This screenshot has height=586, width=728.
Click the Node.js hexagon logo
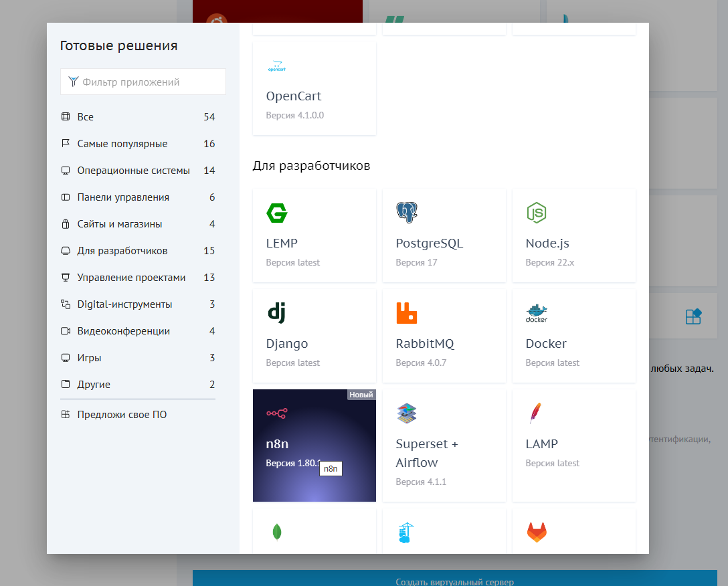click(536, 213)
